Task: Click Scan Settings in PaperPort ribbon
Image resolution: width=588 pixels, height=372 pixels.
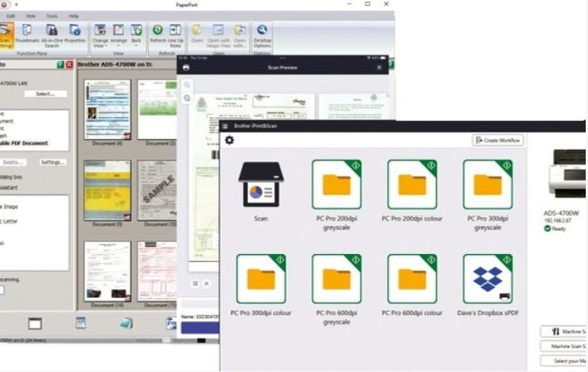Action: [x=5, y=36]
